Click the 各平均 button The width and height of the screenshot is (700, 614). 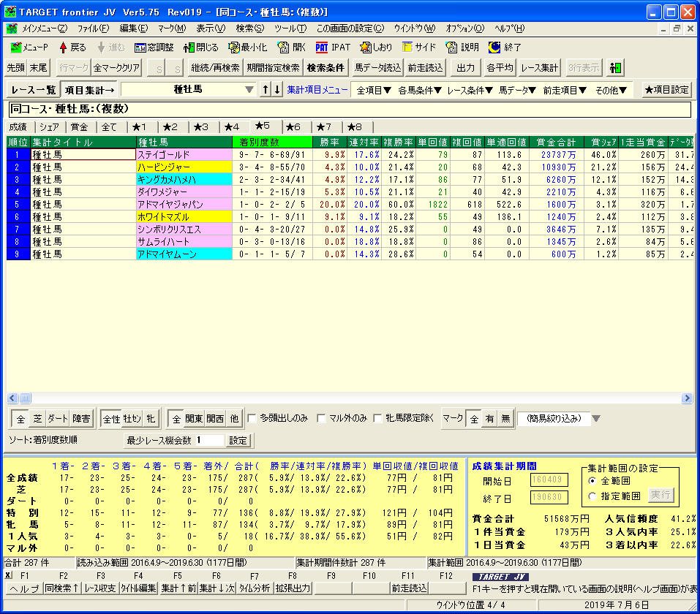(x=500, y=68)
